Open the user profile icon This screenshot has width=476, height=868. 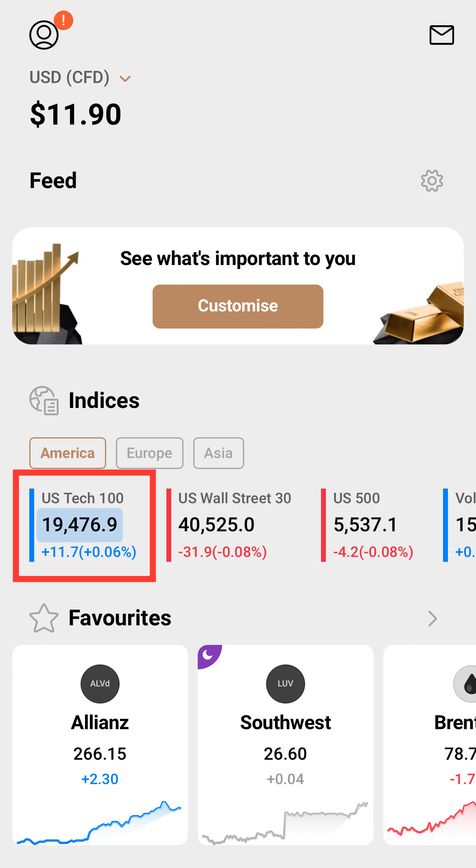tap(44, 35)
